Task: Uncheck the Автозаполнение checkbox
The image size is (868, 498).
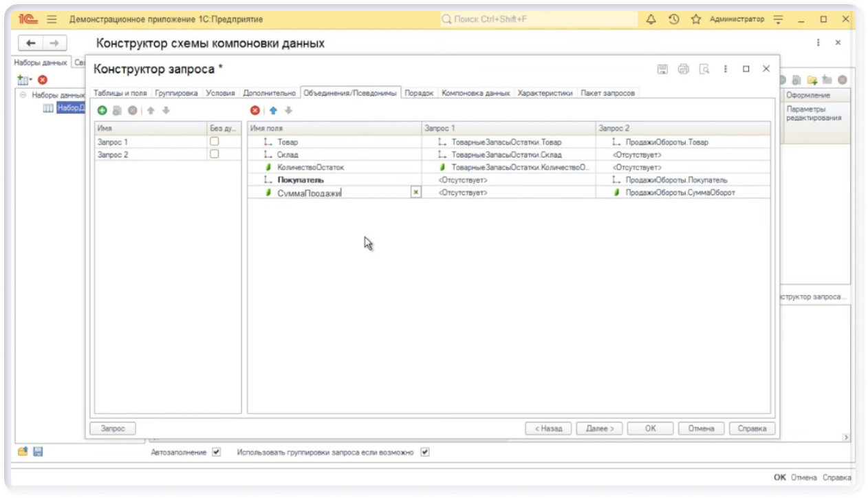Action: [x=217, y=453]
